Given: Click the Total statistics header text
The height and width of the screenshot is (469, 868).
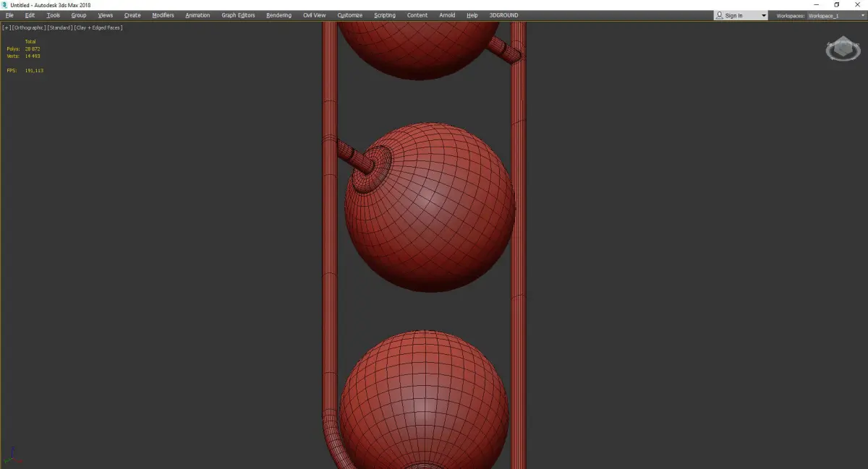Looking at the screenshot, I should click(x=30, y=41).
